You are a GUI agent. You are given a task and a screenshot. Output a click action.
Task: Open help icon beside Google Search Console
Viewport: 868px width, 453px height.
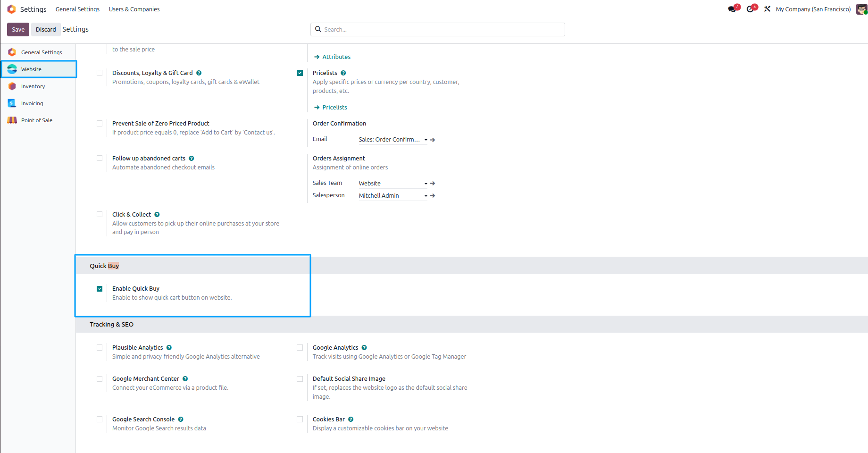(181, 419)
